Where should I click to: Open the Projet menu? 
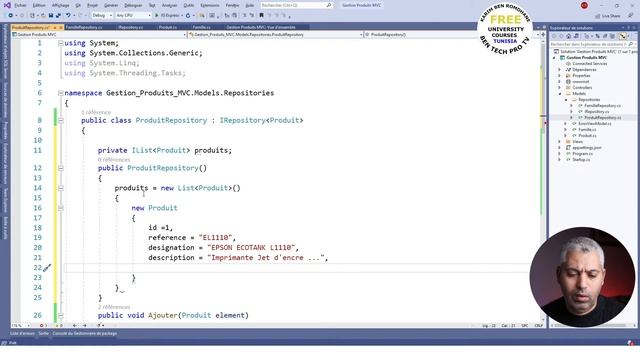click(92, 5)
